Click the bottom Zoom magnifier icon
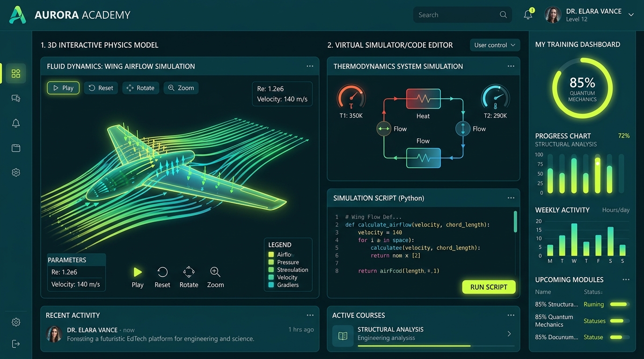Image resolution: width=644 pixels, height=359 pixels. click(x=215, y=272)
